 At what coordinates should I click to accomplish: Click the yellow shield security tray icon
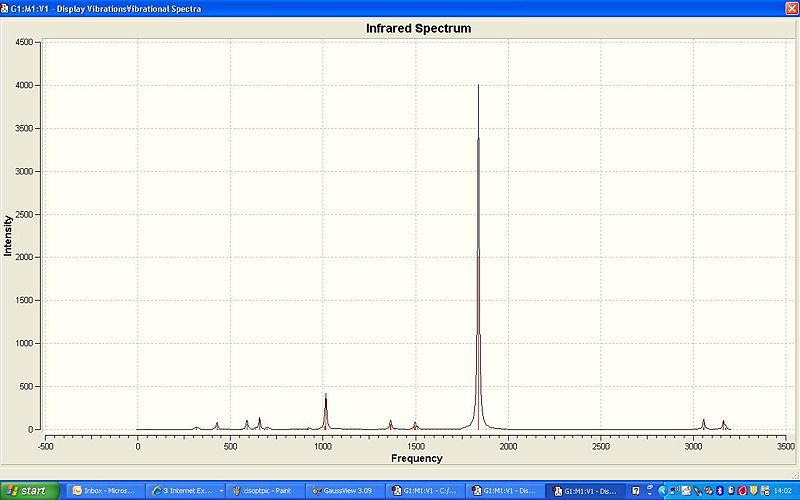(754, 491)
